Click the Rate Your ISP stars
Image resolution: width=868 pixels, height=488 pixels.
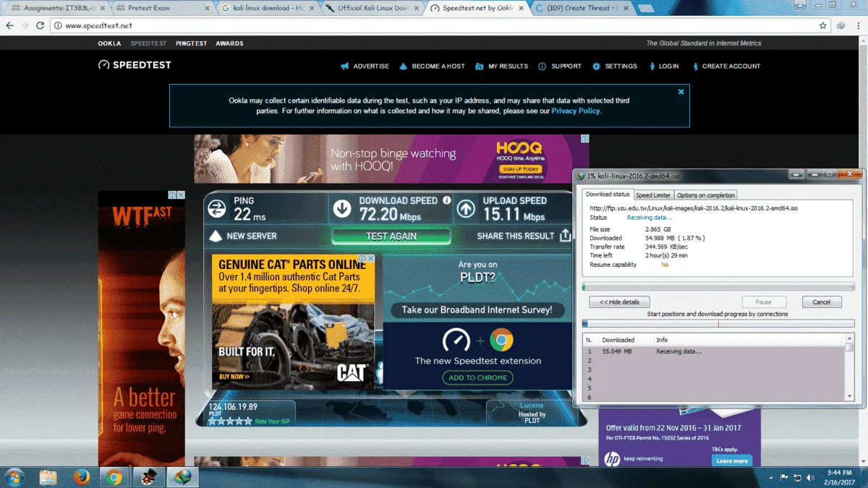click(x=230, y=421)
